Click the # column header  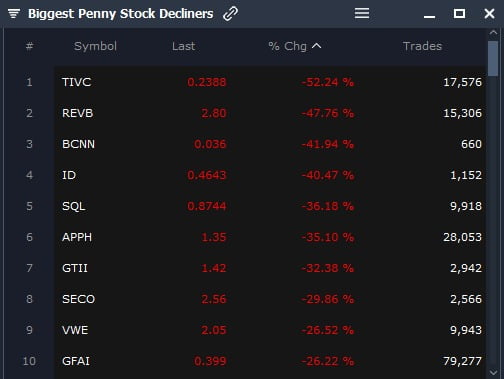tap(29, 46)
